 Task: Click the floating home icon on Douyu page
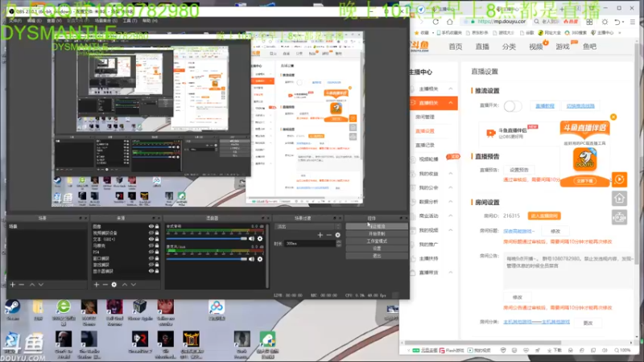(x=619, y=198)
